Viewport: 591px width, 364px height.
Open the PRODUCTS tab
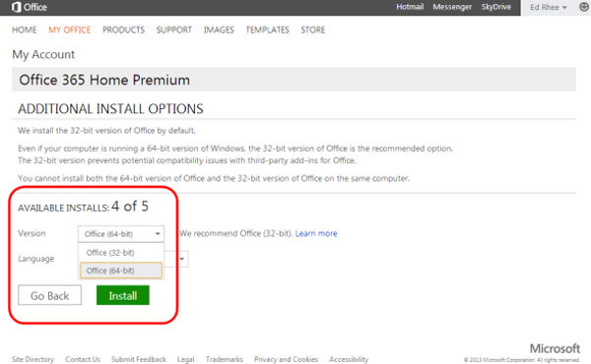click(x=124, y=30)
